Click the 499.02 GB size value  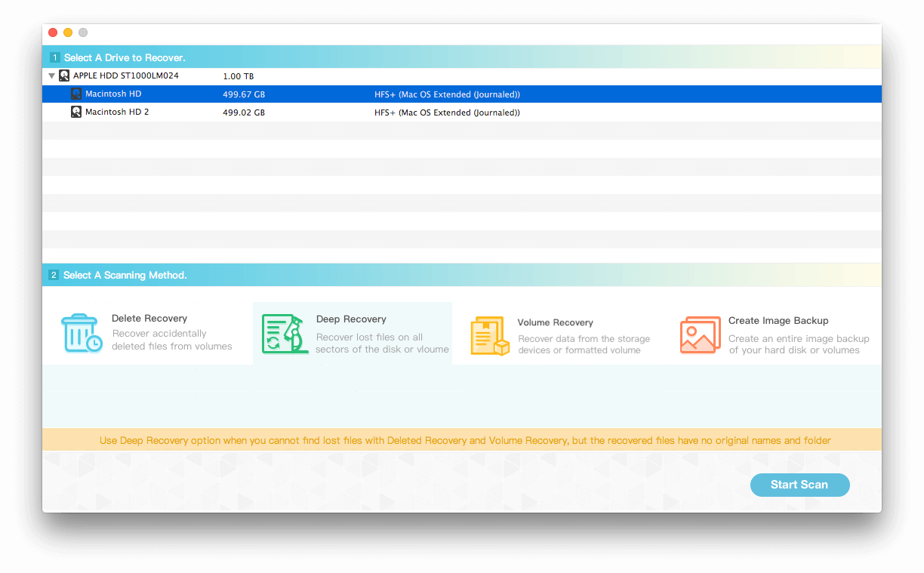(x=244, y=112)
